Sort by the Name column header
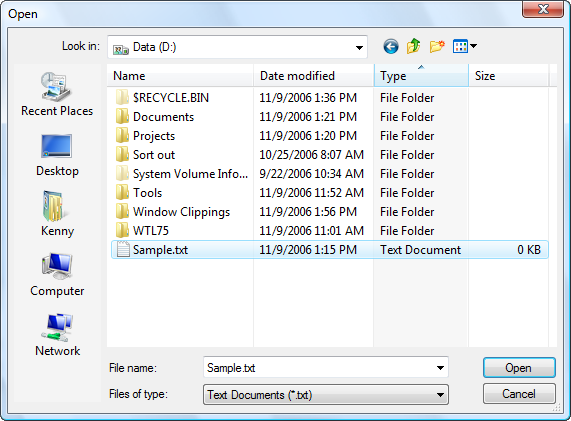The width and height of the screenshot is (571, 421). point(180,76)
